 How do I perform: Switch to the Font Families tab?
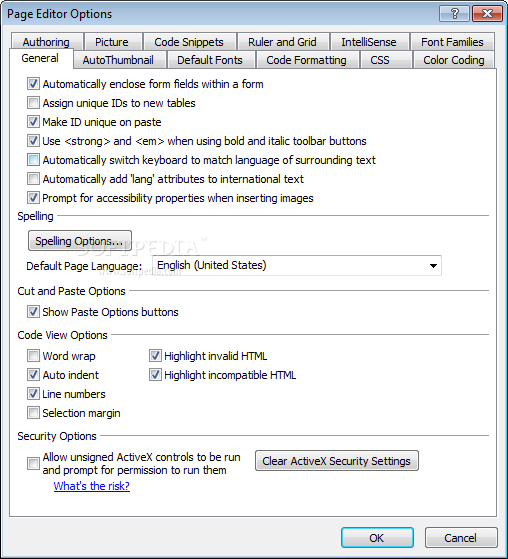(452, 42)
